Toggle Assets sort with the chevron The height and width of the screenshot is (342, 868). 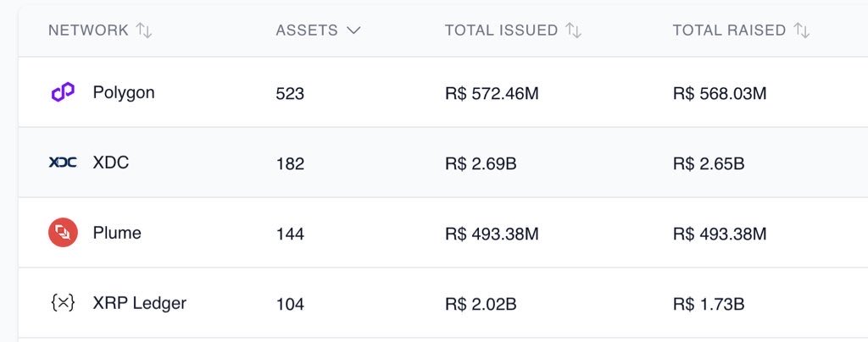tap(353, 30)
